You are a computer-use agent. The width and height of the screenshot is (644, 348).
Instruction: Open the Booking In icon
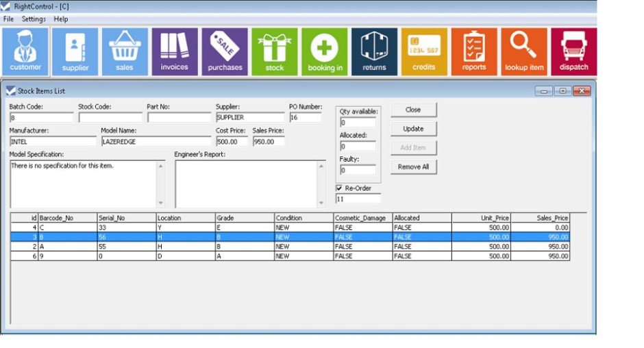[325, 51]
